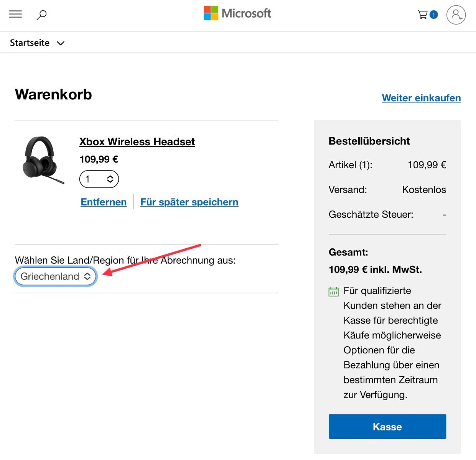
Task: Click the Warenkorb heading
Action: tap(53, 94)
